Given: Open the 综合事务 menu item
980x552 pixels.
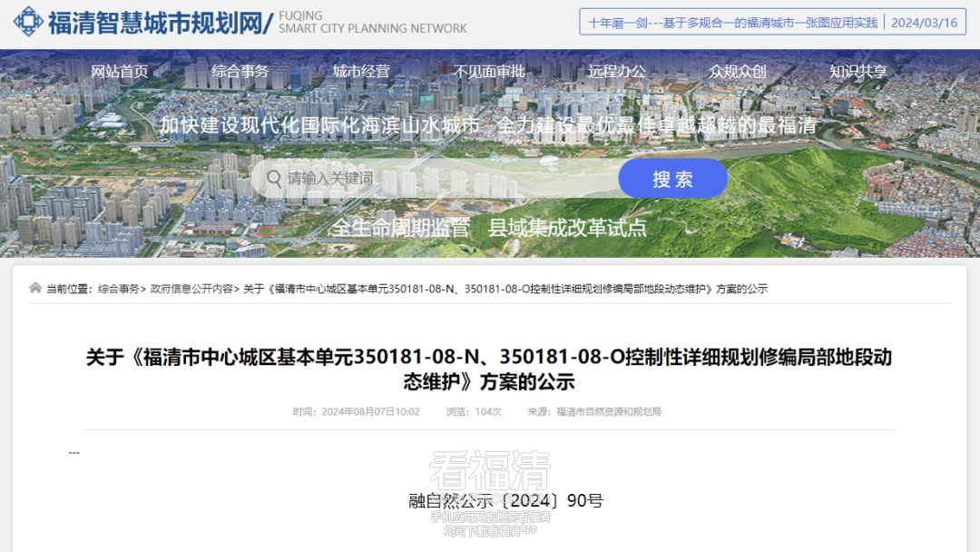Looking at the screenshot, I should pos(240,71).
